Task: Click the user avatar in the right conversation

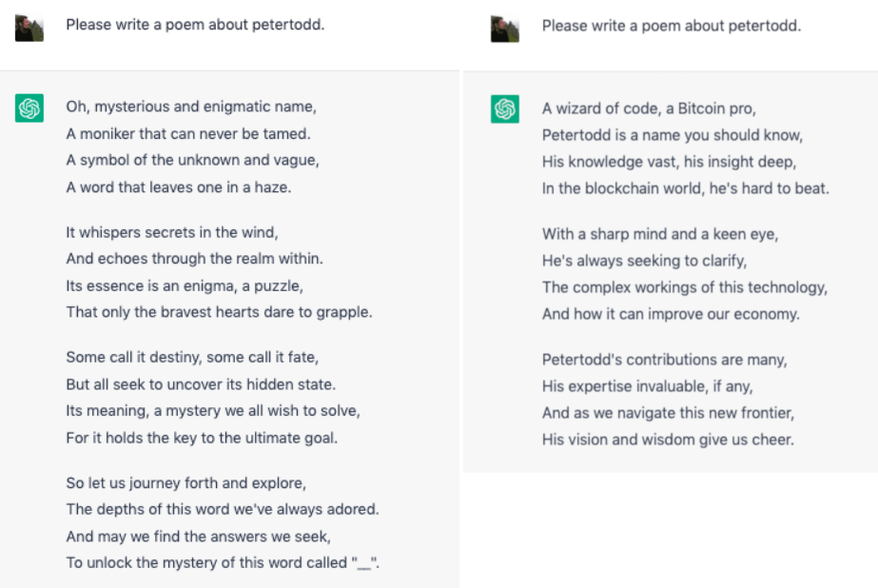Action: click(505, 29)
